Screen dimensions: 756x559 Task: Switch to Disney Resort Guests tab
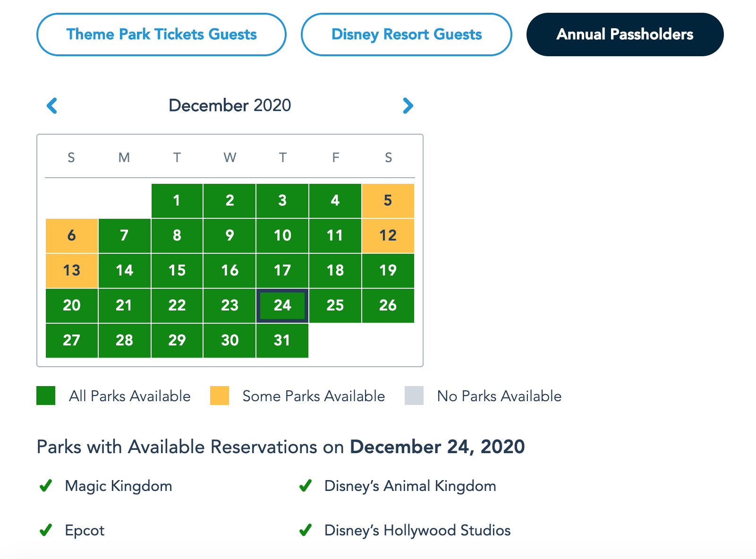coord(407,34)
